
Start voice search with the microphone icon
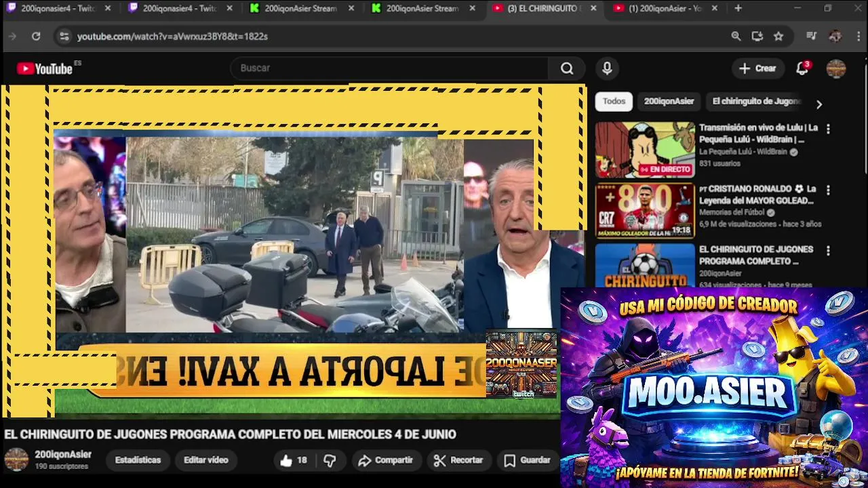coord(607,68)
